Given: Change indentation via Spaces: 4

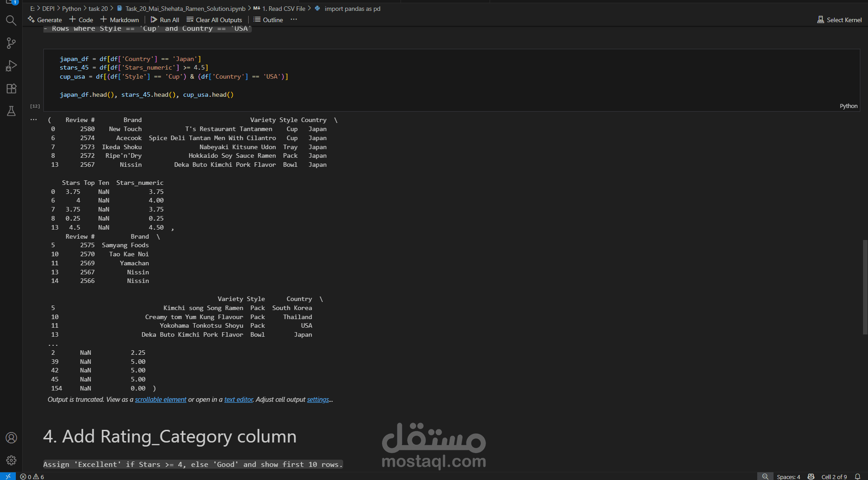Looking at the screenshot, I should tap(788, 476).
